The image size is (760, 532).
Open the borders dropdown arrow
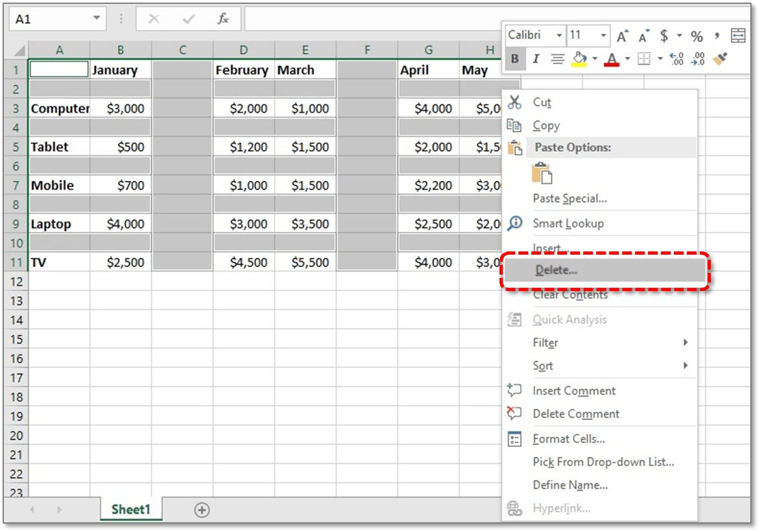[x=660, y=59]
